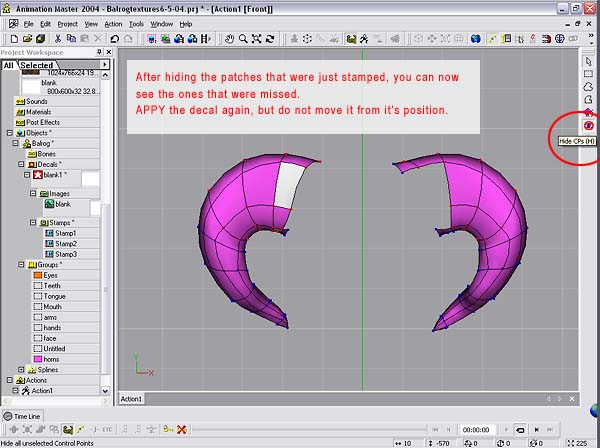Click the red X delete keyframe icon
Image resolution: width=600 pixels, height=448 pixels.
click(181, 429)
